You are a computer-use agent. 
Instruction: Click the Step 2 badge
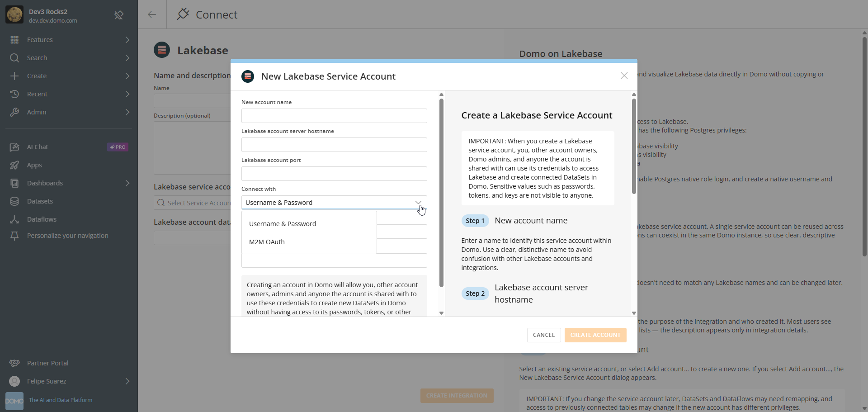475,294
